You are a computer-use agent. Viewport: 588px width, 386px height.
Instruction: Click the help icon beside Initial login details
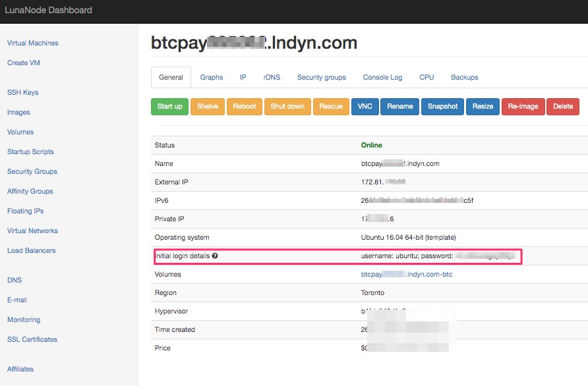(x=215, y=256)
